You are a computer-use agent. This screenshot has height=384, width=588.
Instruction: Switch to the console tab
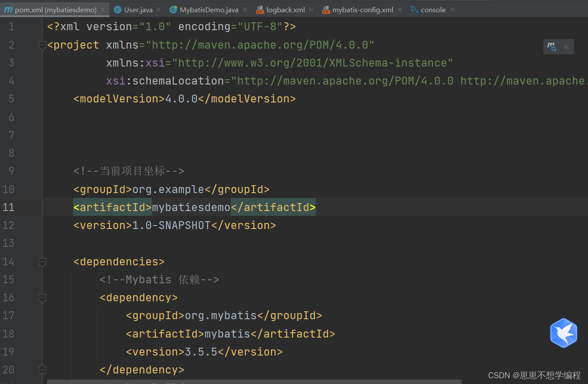click(x=433, y=10)
